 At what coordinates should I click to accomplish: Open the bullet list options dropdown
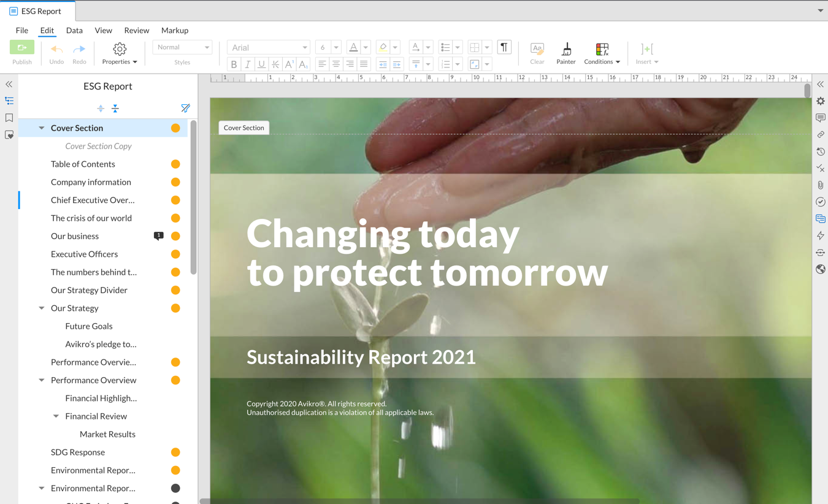pos(458,47)
